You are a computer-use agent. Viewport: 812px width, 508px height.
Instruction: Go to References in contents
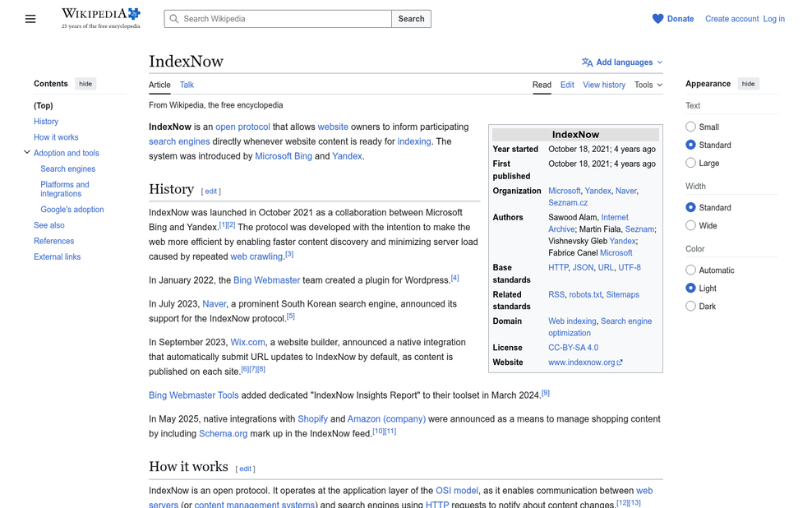[x=54, y=242]
